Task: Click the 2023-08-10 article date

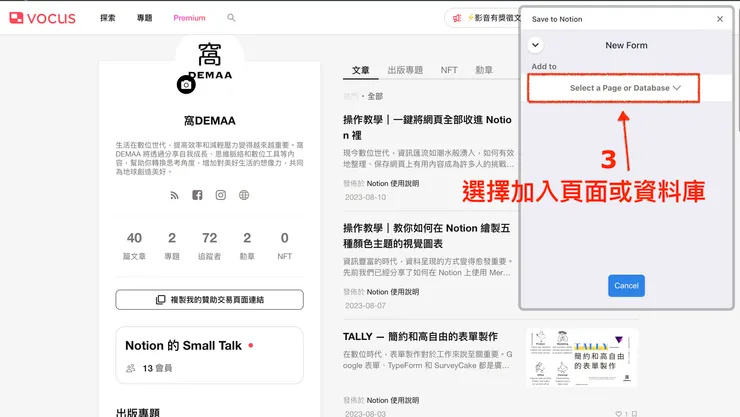Action: pos(365,197)
